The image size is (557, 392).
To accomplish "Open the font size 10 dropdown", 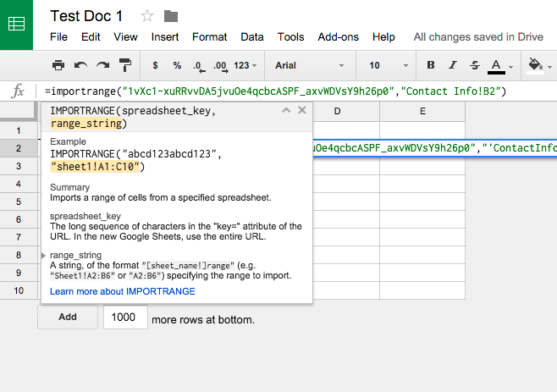I will tap(388, 65).
